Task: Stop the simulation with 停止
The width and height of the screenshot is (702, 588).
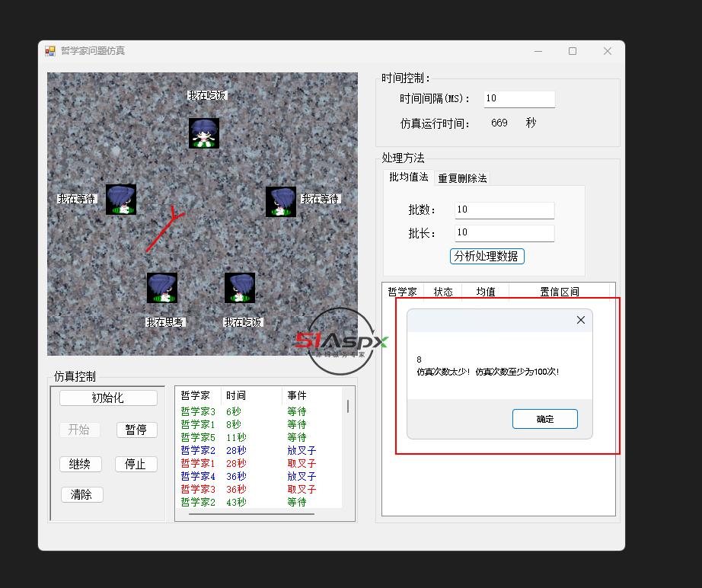Action: [x=136, y=464]
